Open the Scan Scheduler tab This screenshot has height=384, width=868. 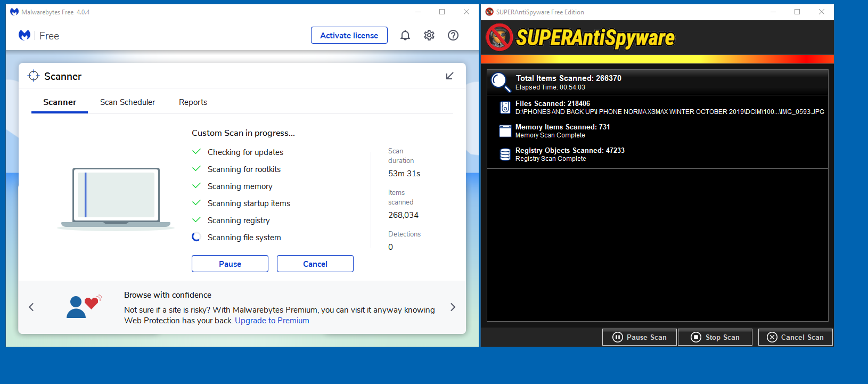pyautogui.click(x=128, y=102)
